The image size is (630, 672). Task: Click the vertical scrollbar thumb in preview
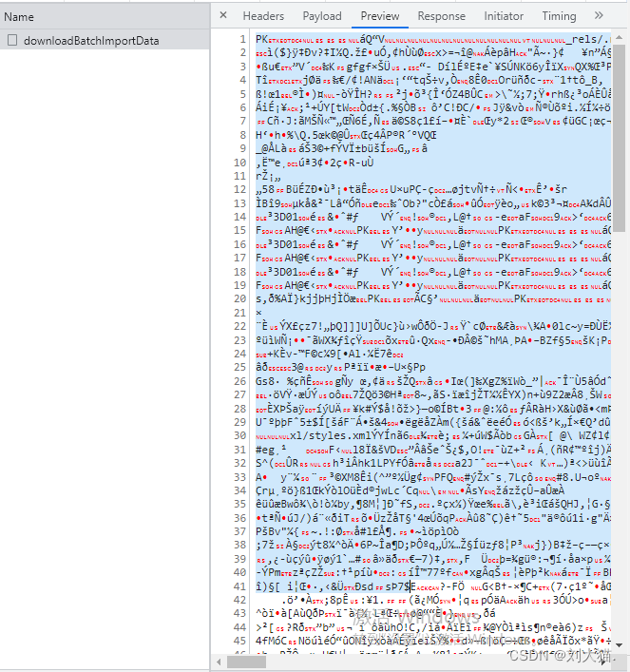coord(619,138)
